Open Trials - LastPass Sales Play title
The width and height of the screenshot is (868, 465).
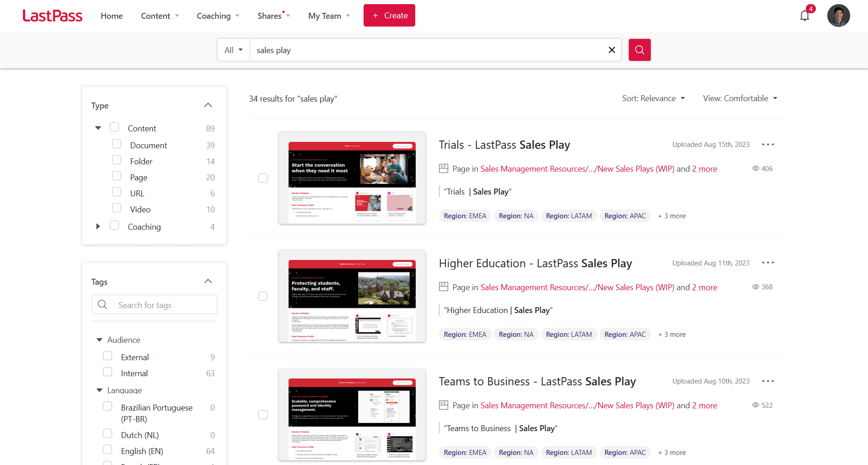[504, 145]
